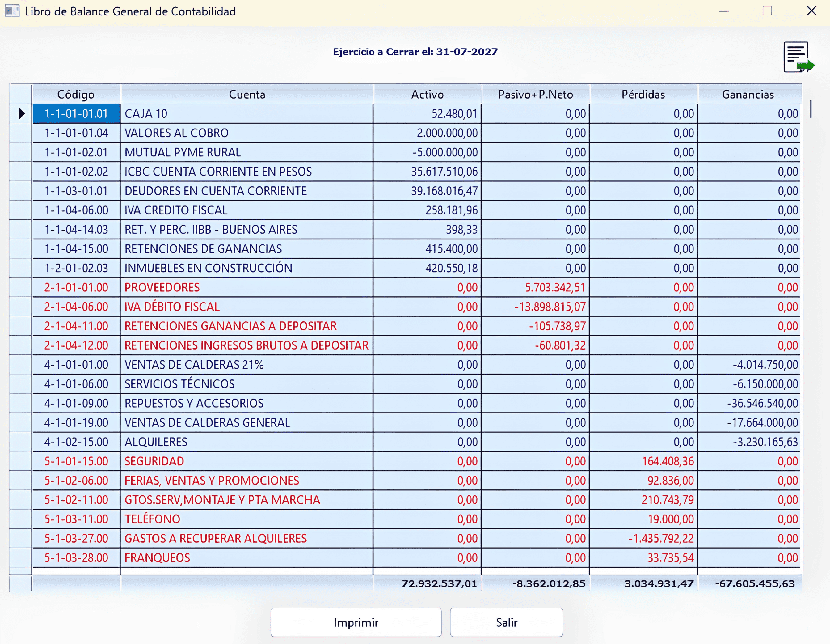Click the current-row arrow marker beside CAJA 10

coord(22,114)
